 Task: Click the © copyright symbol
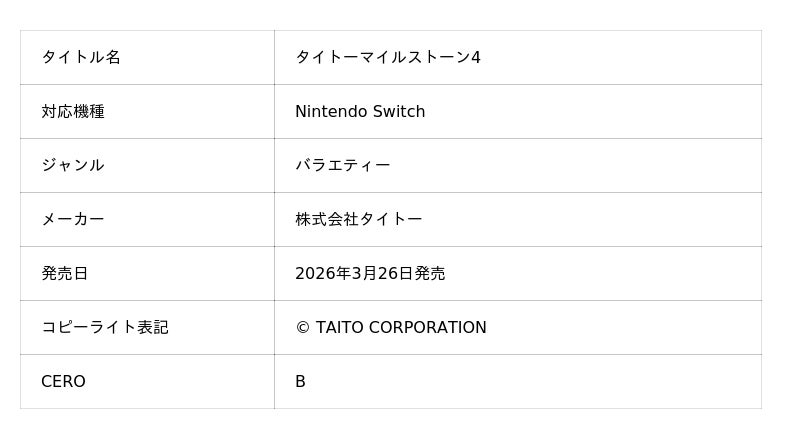click(x=302, y=328)
